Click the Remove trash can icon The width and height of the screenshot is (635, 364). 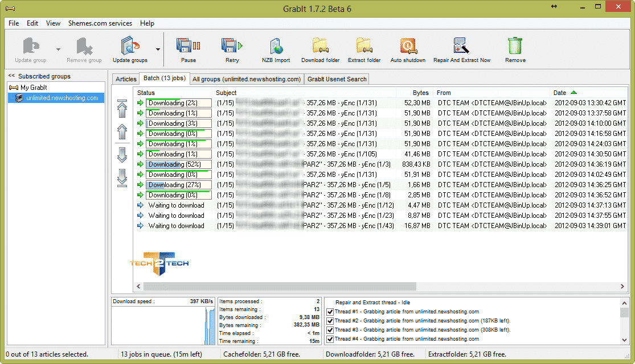pyautogui.click(x=515, y=48)
